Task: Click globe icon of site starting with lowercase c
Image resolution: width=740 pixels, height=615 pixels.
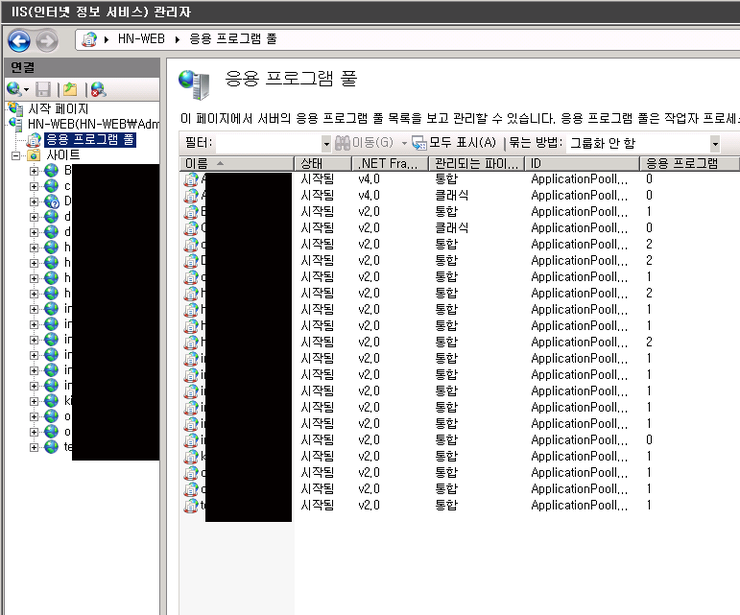Action: point(51,186)
